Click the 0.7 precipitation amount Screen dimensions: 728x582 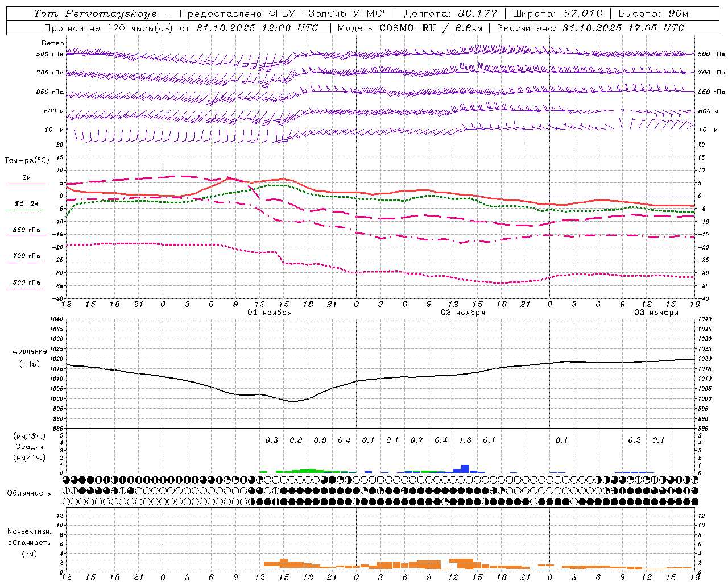tap(417, 440)
